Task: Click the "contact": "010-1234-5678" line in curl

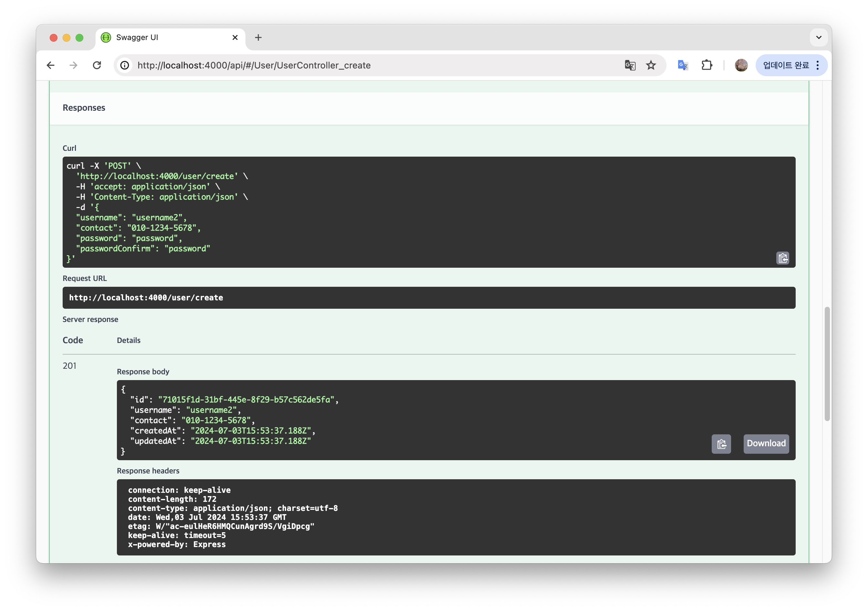Action: click(138, 228)
